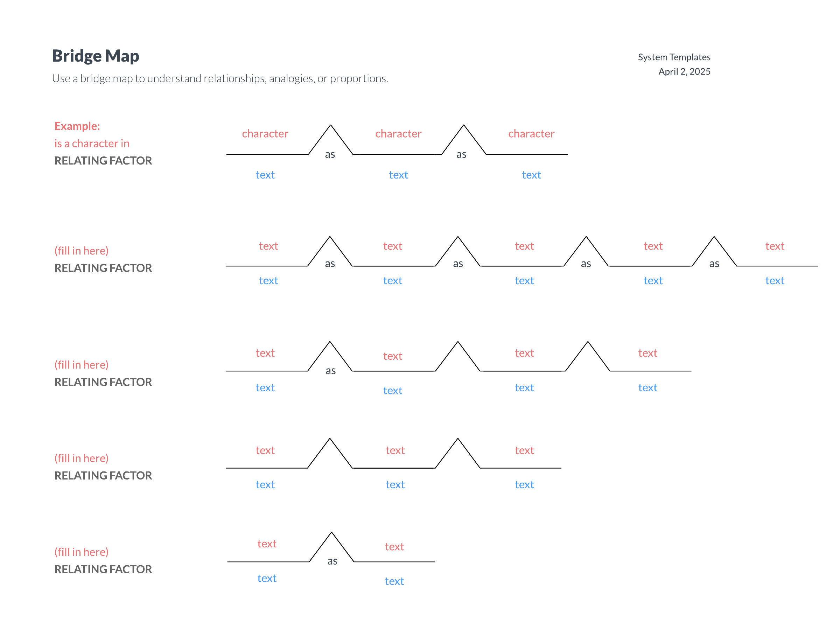Click the Bridge Map title heading
Screen dimensions: 840x623
pos(96,56)
